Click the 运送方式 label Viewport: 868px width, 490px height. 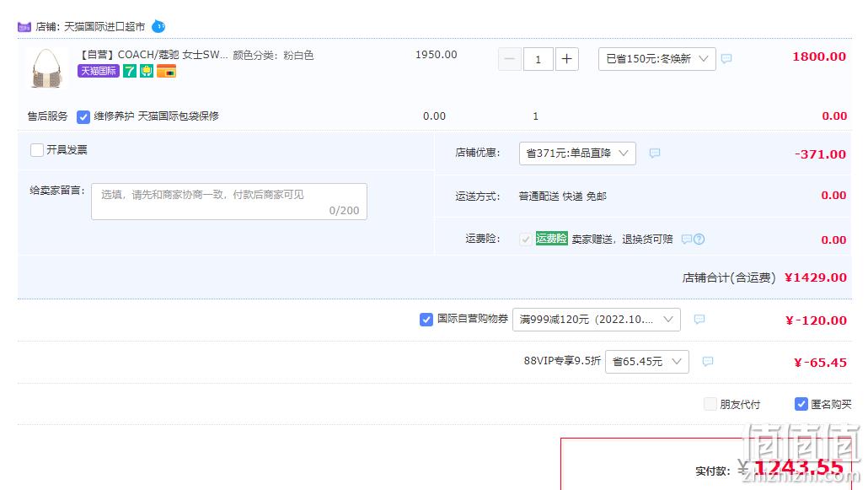pos(477,197)
